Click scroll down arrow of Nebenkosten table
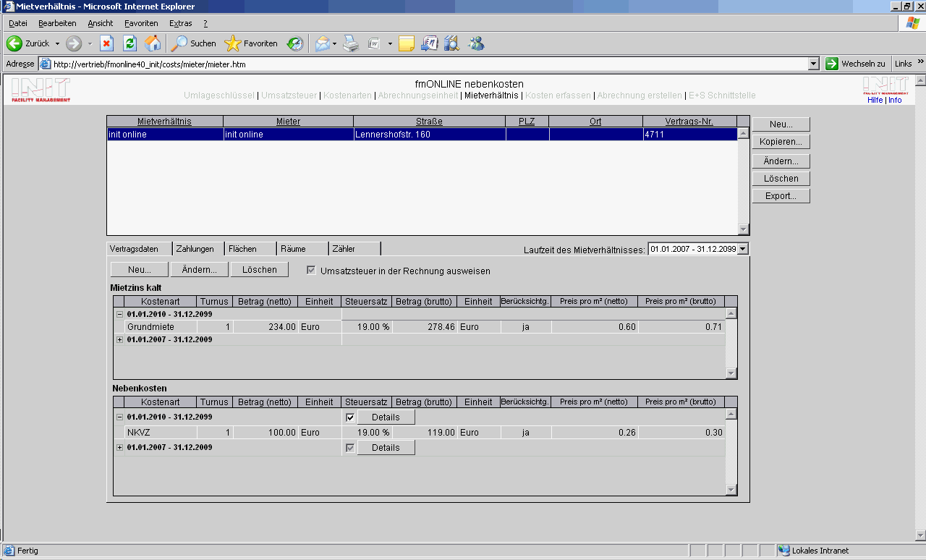 (x=731, y=490)
